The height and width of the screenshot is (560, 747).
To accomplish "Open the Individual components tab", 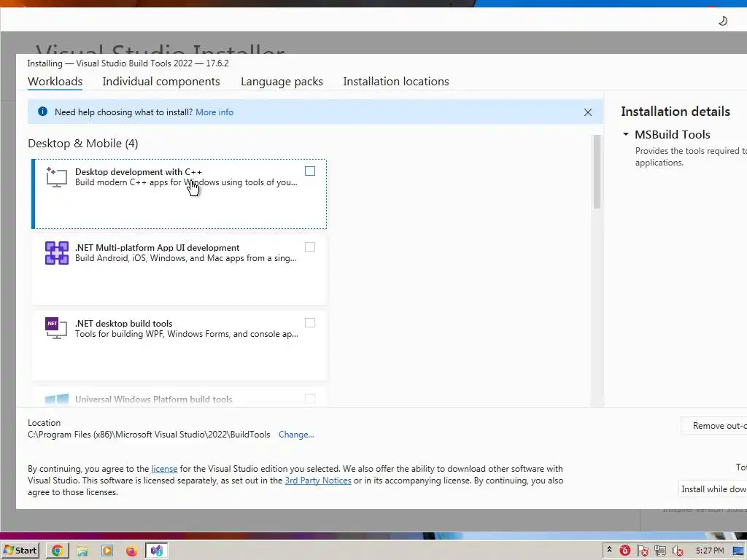I will pyautogui.click(x=161, y=82).
